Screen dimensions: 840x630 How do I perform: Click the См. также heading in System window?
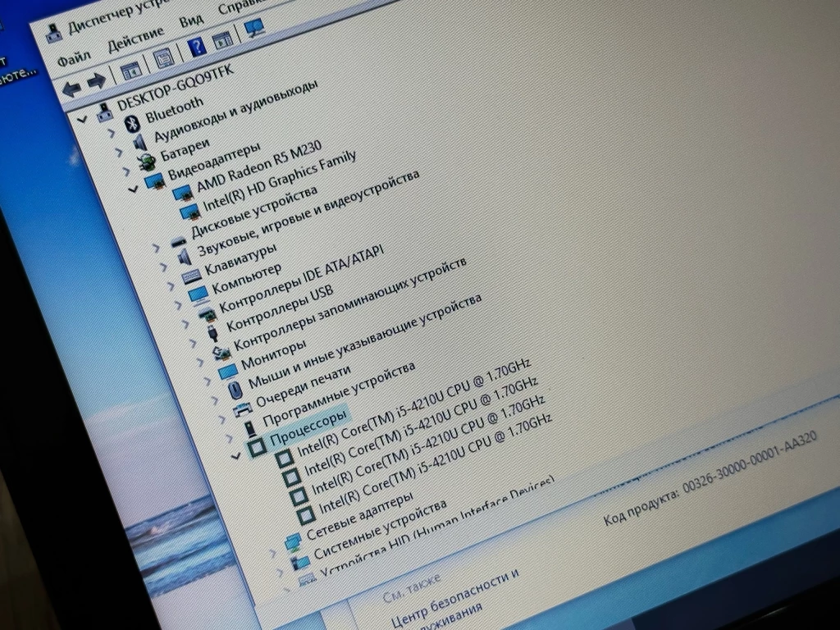pos(412,587)
